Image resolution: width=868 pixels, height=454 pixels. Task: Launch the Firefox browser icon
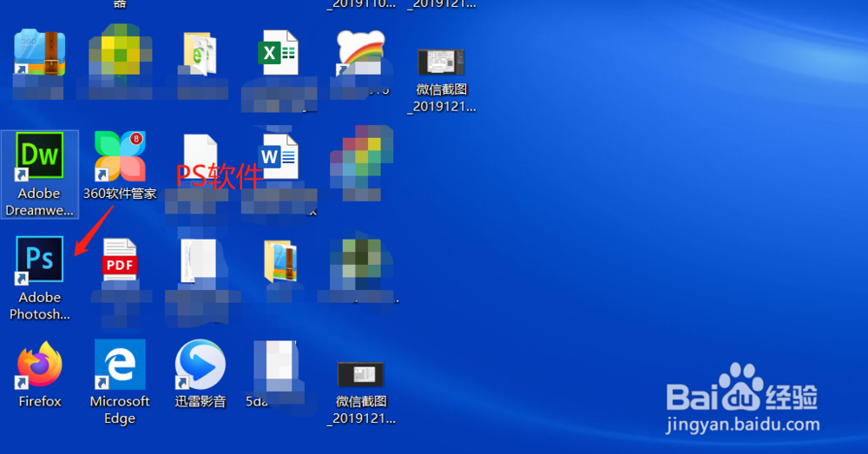click(39, 365)
